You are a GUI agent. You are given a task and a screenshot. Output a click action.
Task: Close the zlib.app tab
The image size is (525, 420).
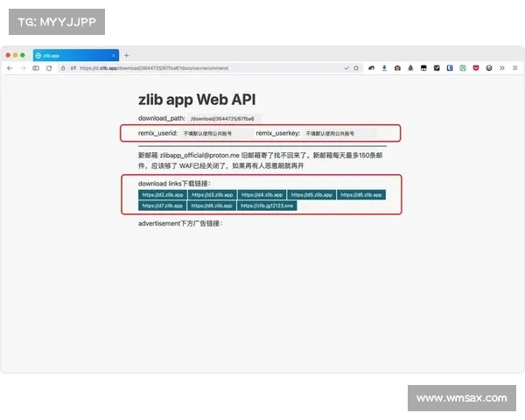tap(114, 56)
